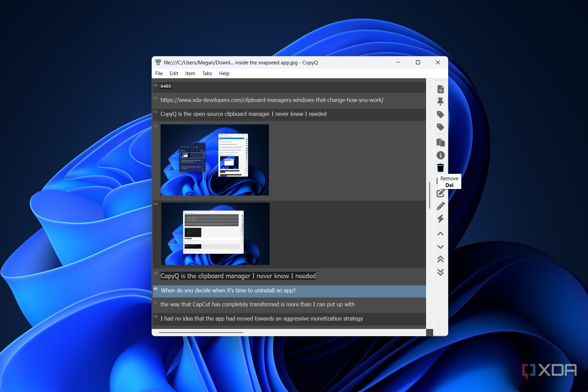This screenshot has height=392, width=588.
Task: Show item content via info icon
Action: 440,155
